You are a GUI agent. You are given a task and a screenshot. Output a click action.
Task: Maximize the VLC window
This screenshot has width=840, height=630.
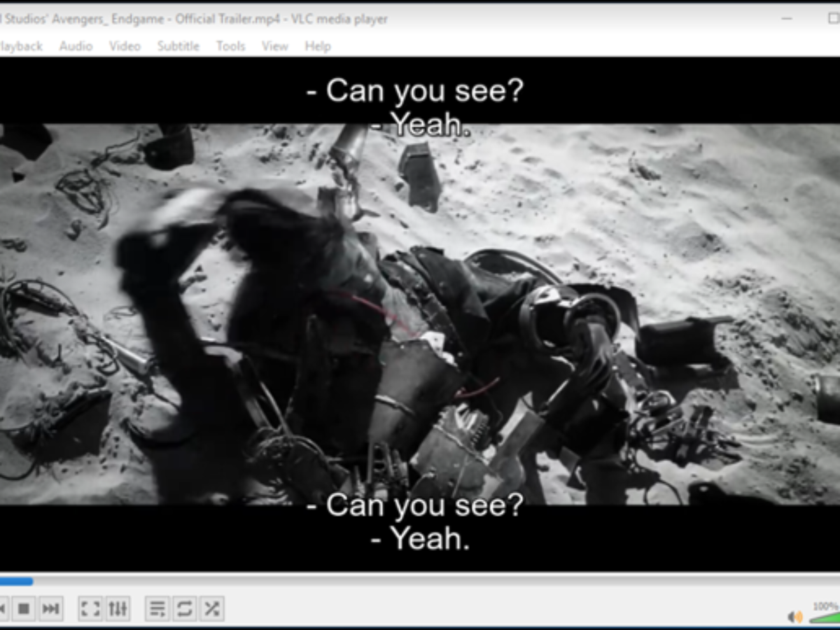tap(832, 19)
